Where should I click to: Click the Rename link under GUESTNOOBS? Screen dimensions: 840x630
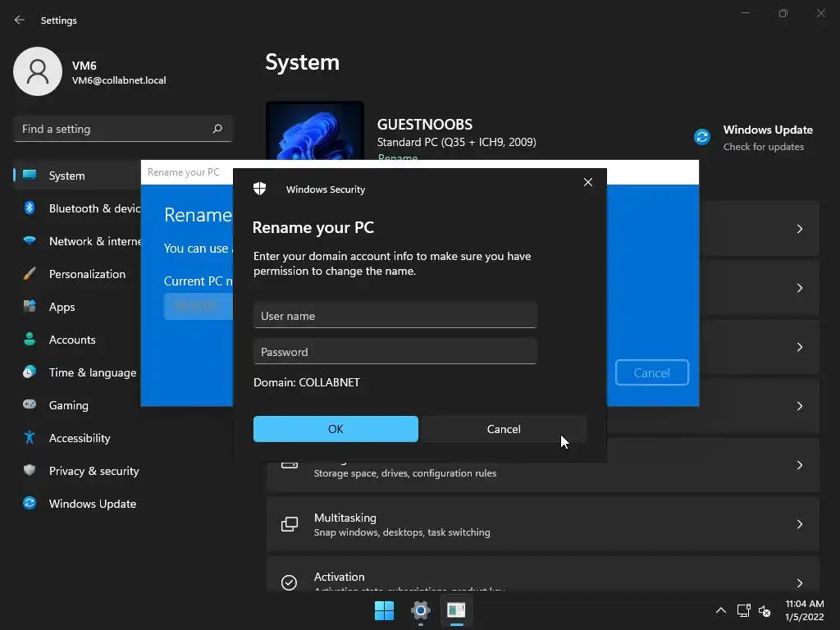[398, 157]
